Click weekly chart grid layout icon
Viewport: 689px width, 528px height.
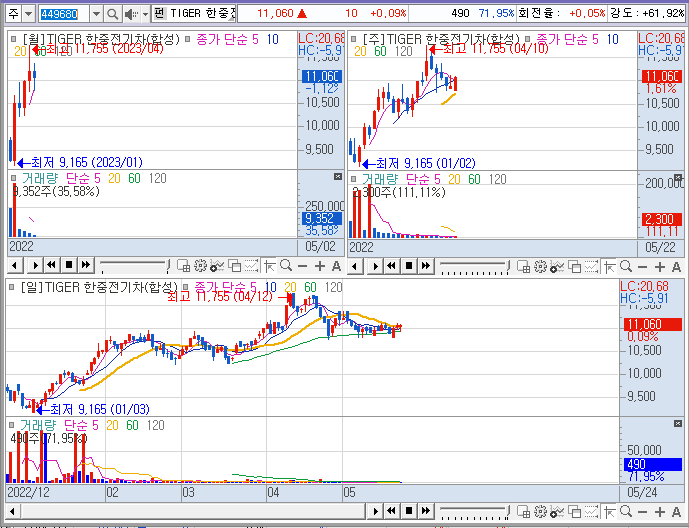click(x=523, y=266)
